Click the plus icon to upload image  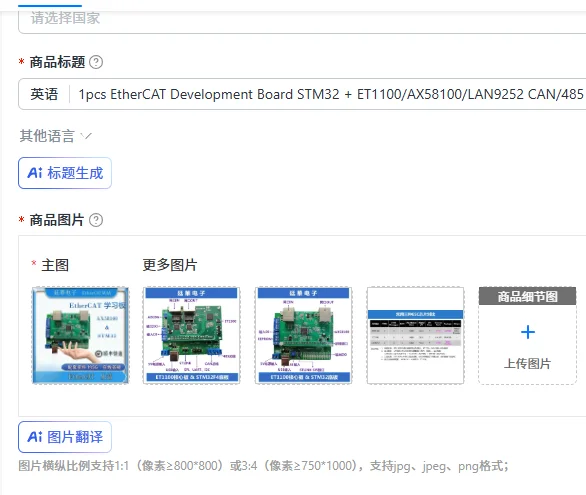coord(528,332)
